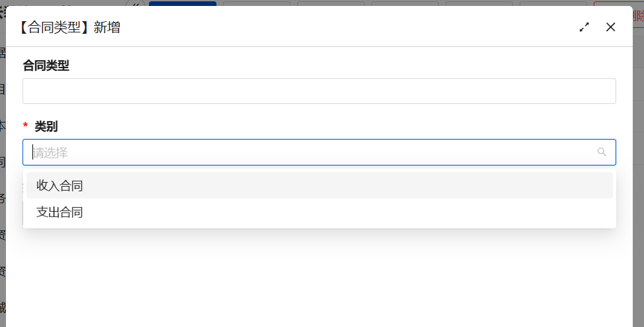
Task: Open the 类别 select dropdown
Action: tap(319, 152)
